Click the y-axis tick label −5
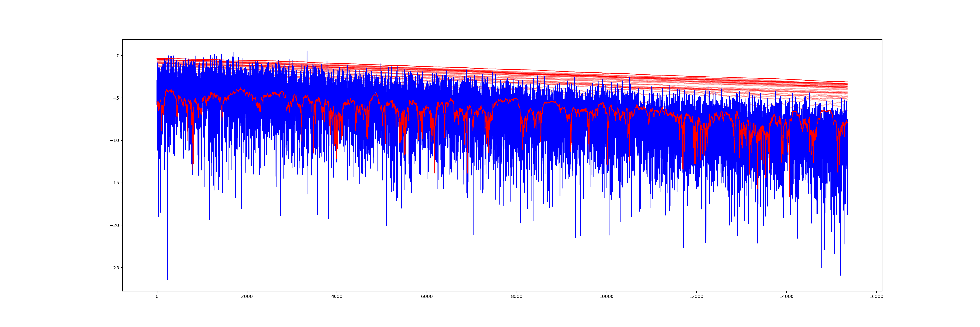Screen dimensions: 980x327 116,98
